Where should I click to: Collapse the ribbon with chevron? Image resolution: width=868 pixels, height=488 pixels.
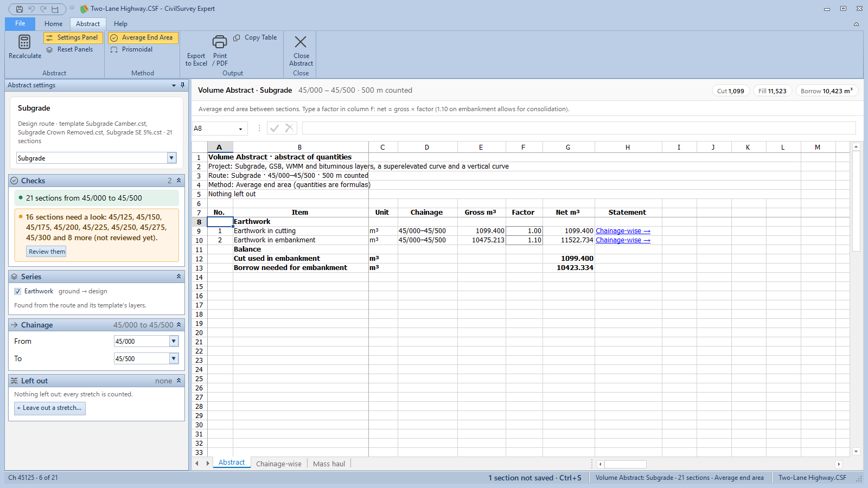click(856, 24)
